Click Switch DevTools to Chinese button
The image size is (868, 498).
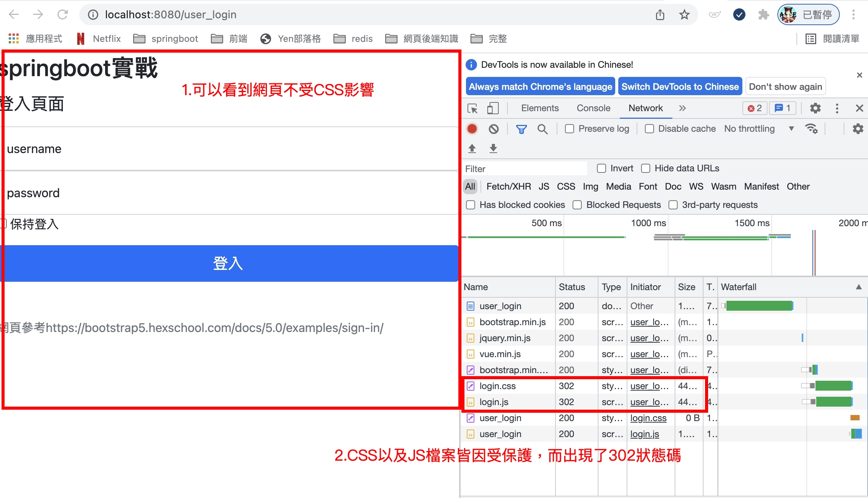point(680,87)
